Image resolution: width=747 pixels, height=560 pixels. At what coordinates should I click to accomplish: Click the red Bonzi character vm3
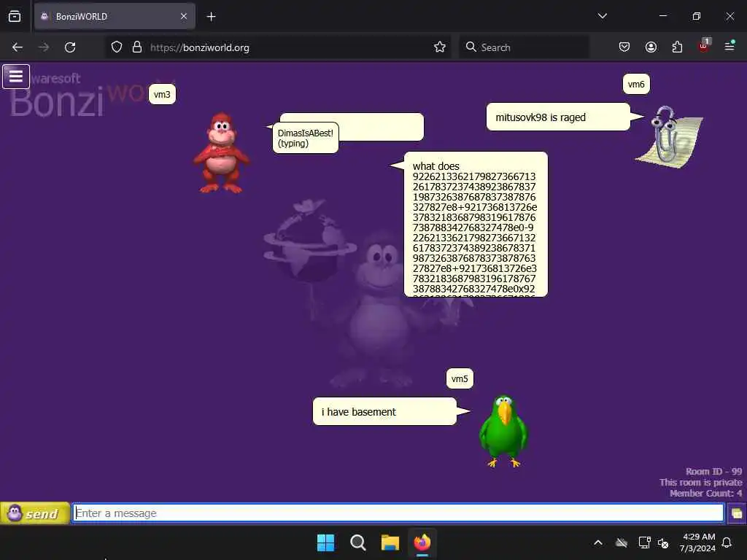coord(220,153)
